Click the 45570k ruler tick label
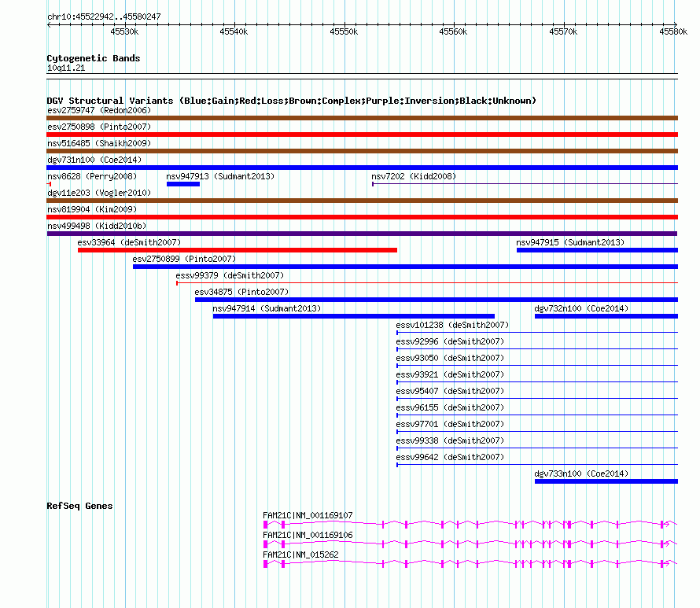The width and height of the screenshot is (700, 608). pos(563,31)
